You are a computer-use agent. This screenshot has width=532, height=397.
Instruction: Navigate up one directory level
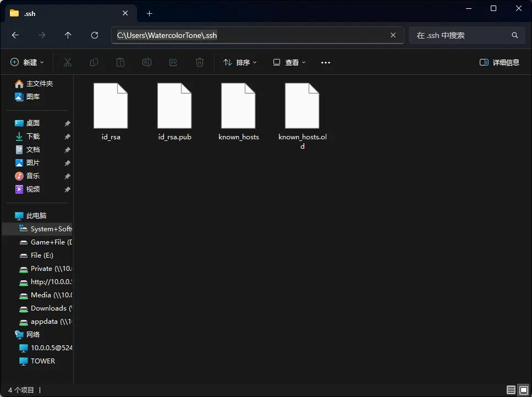pyautogui.click(x=68, y=35)
